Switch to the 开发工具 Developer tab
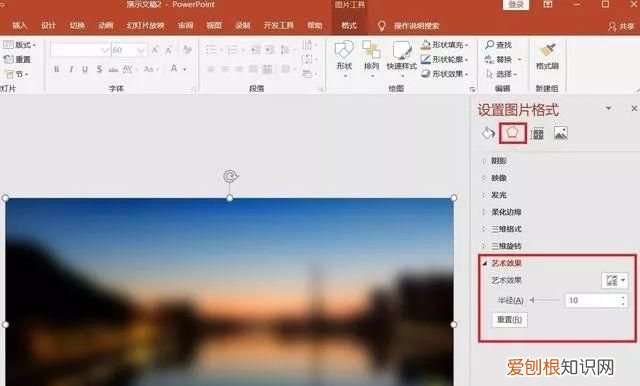The width and height of the screenshot is (640, 386). coord(279,26)
